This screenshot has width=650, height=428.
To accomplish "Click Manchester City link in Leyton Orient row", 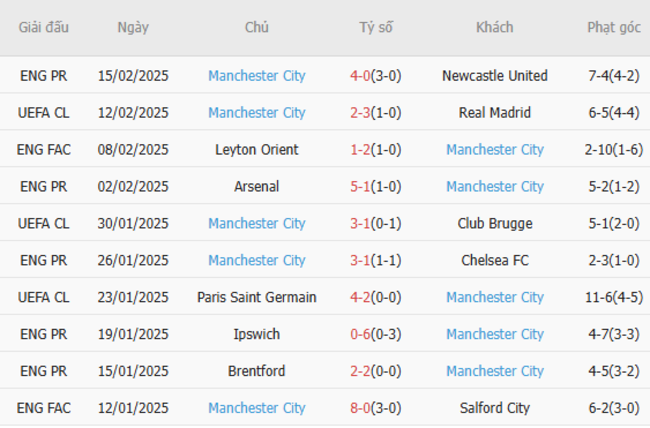I will tap(495, 150).
